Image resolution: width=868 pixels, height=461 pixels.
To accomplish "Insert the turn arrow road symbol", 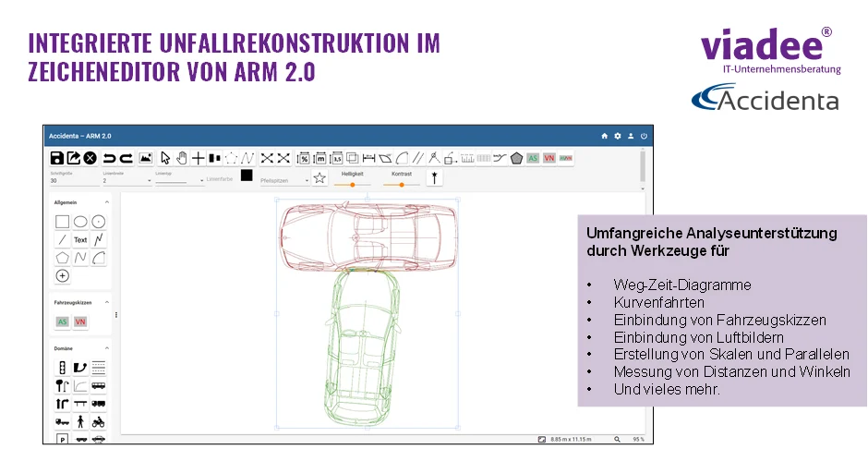I will click(63, 404).
